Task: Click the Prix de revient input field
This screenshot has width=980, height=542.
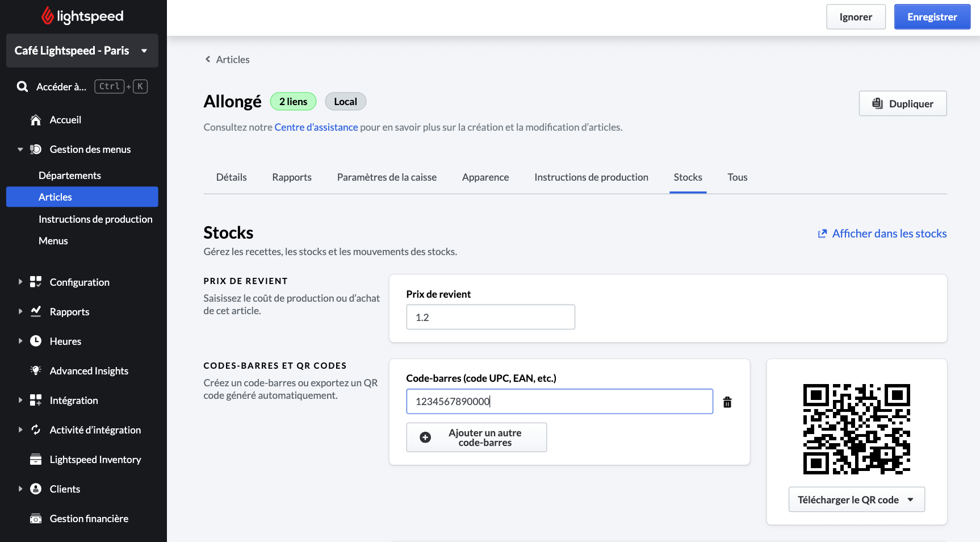Action: coord(491,317)
